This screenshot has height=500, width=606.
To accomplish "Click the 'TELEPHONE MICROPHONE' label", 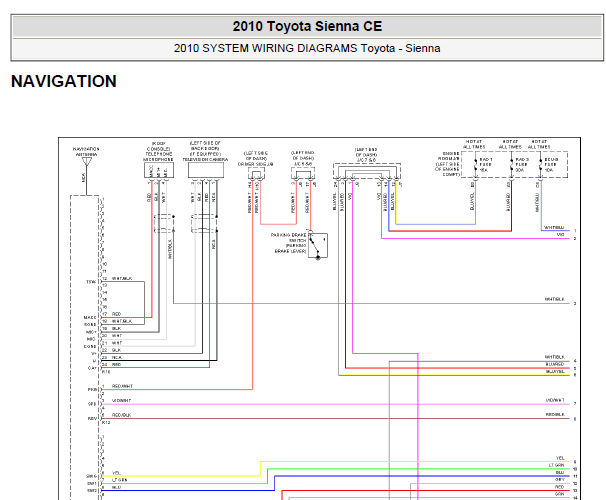I will 158,156.
